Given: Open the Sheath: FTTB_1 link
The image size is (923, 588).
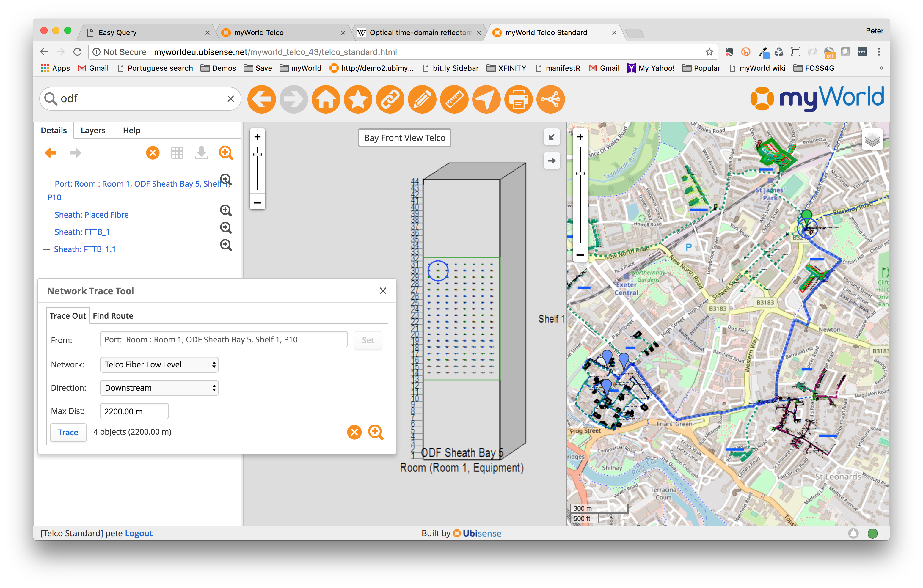Looking at the screenshot, I should (x=82, y=232).
